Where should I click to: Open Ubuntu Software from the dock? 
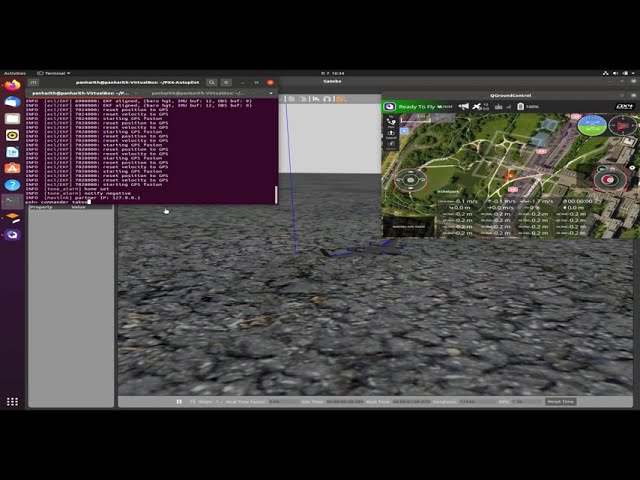pyautogui.click(x=12, y=168)
